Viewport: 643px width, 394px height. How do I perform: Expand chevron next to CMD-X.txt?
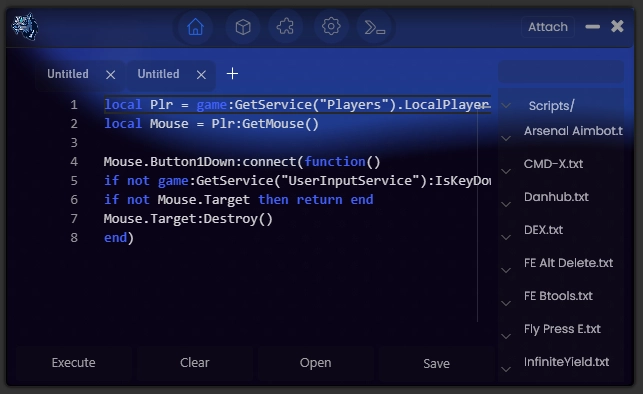(x=506, y=171)
